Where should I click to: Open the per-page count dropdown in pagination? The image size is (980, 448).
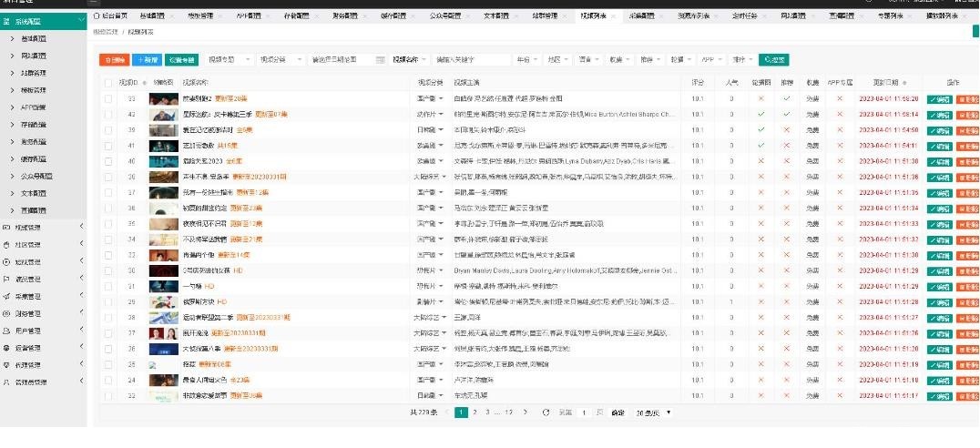click(x=653, y=412)
